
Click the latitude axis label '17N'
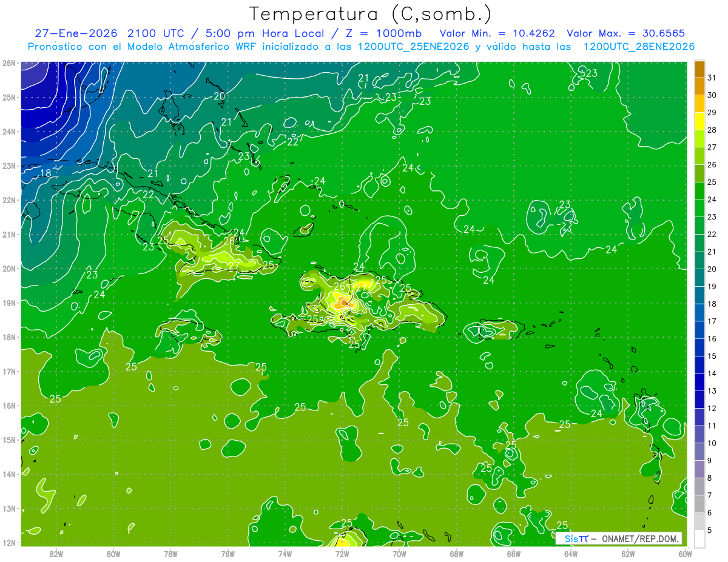pos(8,372)
